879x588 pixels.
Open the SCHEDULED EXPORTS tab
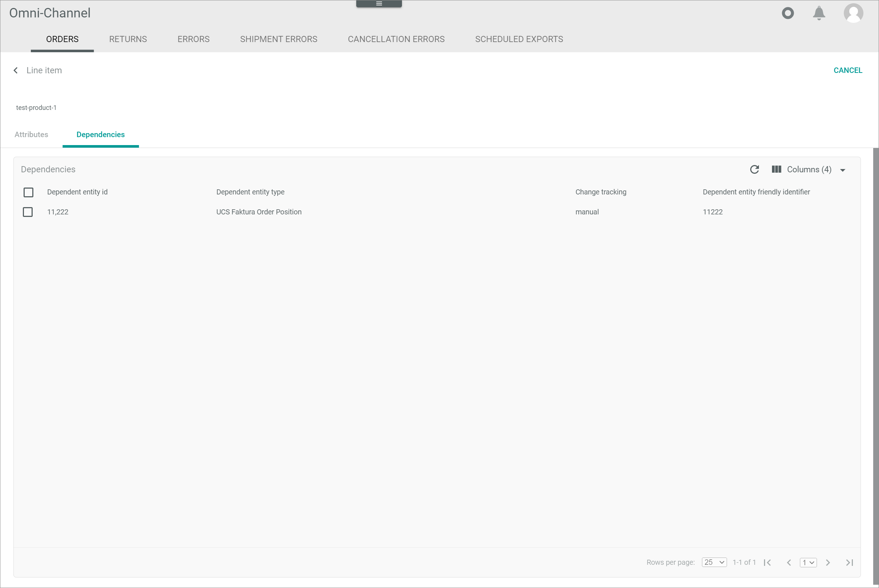click(519, 39)
